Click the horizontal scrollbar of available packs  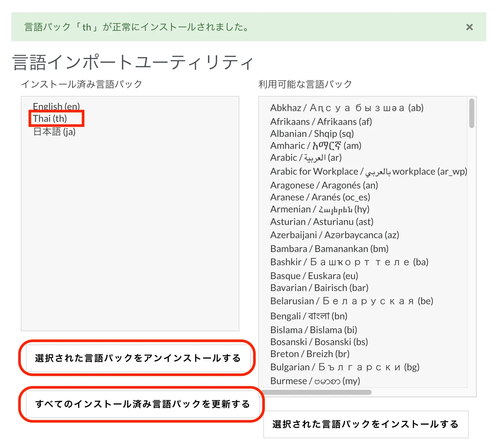pos(317,392)
